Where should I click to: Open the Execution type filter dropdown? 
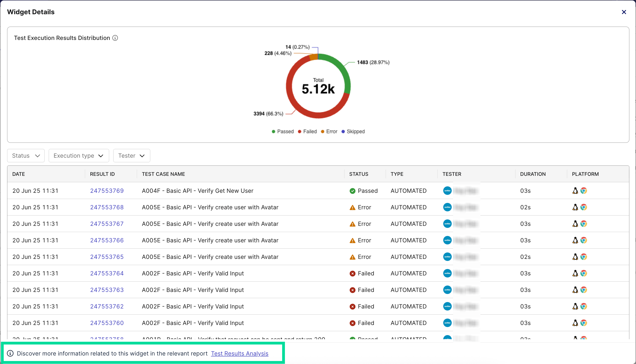(79, 156)
